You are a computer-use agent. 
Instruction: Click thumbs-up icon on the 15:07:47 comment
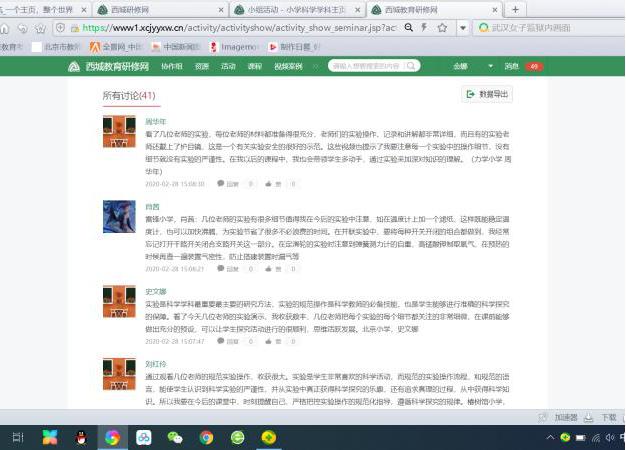(268, 341)
